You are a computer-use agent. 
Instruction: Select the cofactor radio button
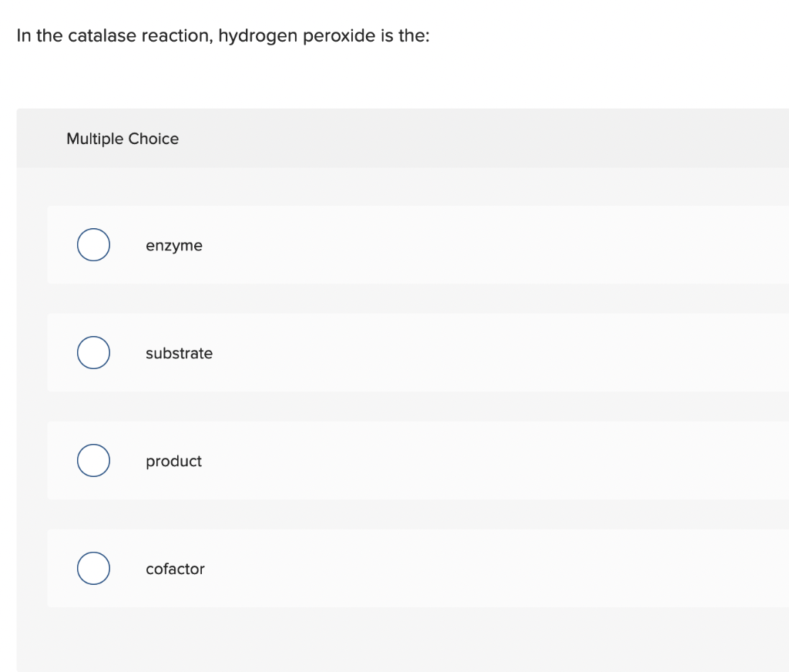coord(93,568)
